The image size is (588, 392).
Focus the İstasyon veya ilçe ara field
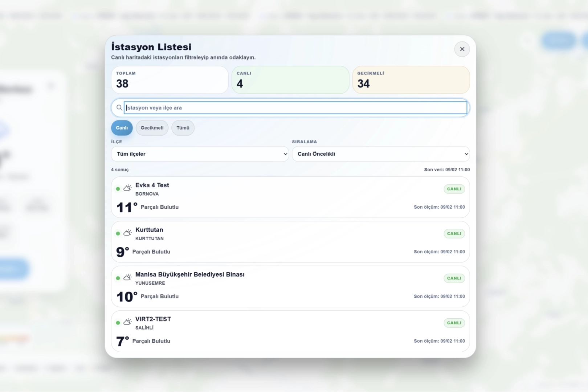click(295, 108)
